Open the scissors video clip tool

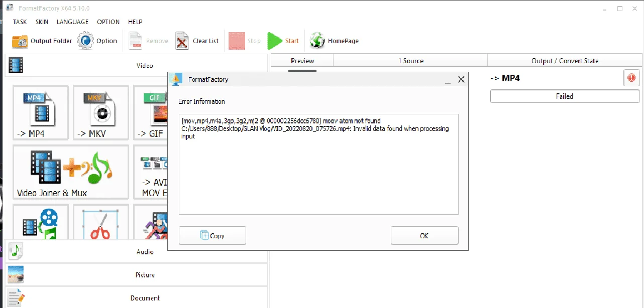101,222
